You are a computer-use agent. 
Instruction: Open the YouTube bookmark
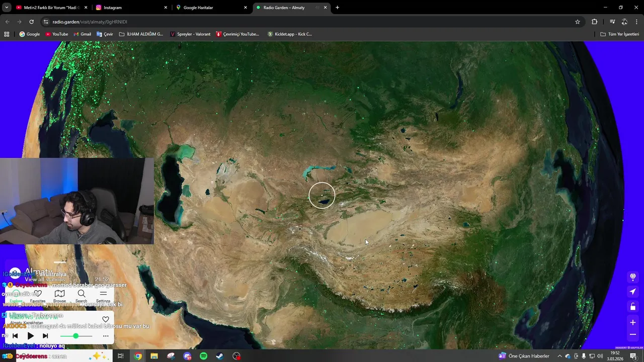(56, 34)
